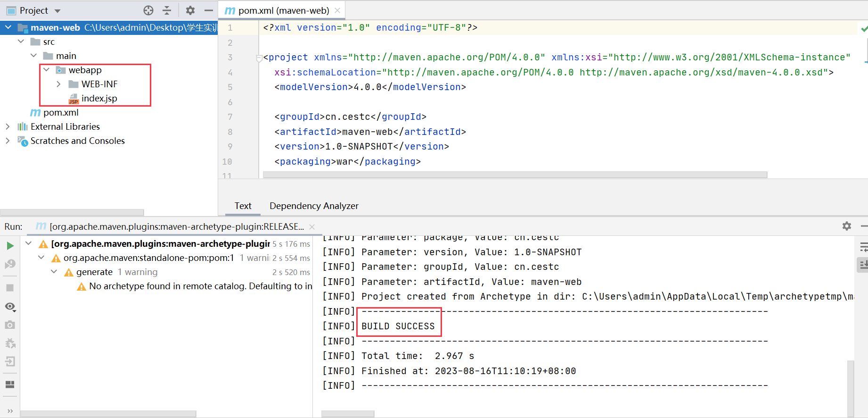This screenshot has width=868, height=418.
Task: Close the pom.xml (maven-web) editor tab
Action: (x=337, y=10)
